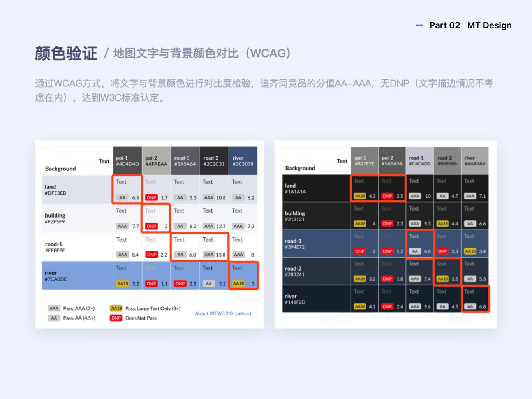Select the DNP 1.1 cell in river row
This screenshot has width=532, height=399.
(156, 276)
